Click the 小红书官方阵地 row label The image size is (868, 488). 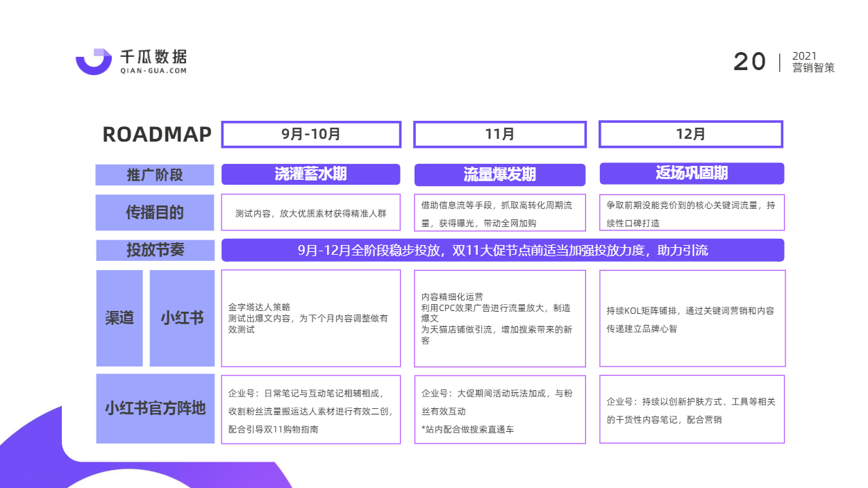[x=156, y=409]
